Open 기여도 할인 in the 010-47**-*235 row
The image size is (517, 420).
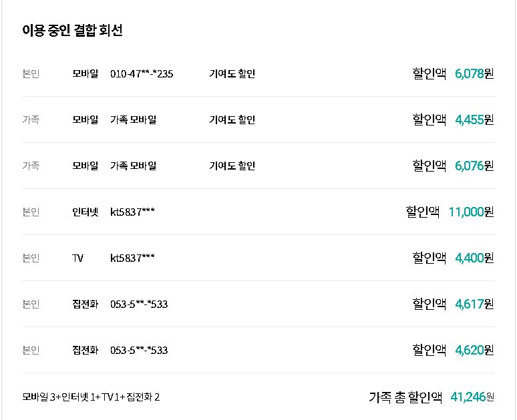click(x=232, y=74)
